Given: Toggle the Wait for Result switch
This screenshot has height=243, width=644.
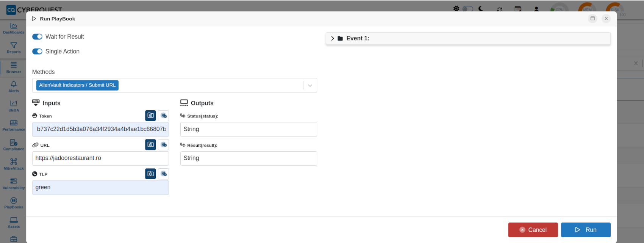Looking at the screenshot, I should (37, 37).
